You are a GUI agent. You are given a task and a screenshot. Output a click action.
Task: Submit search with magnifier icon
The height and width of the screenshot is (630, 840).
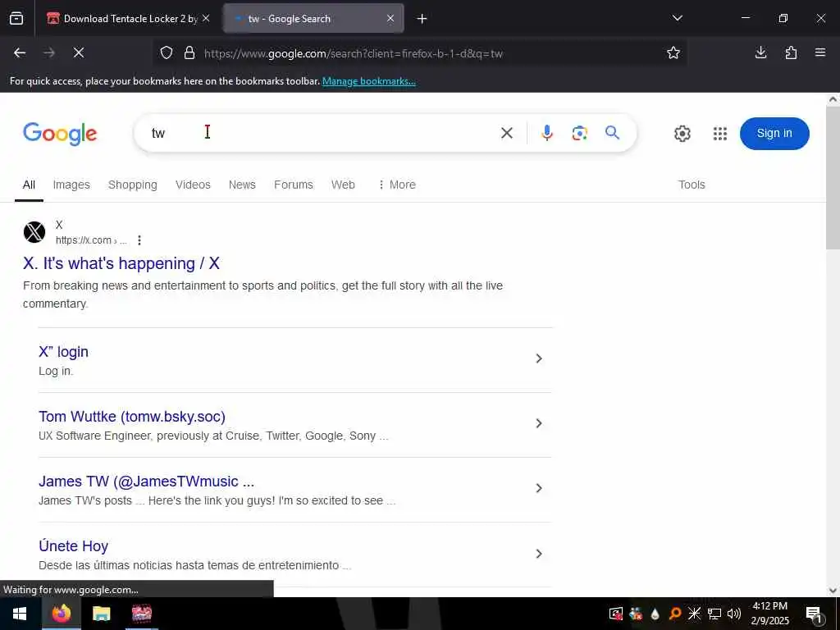pyautogui.click(x=612, y=132)
